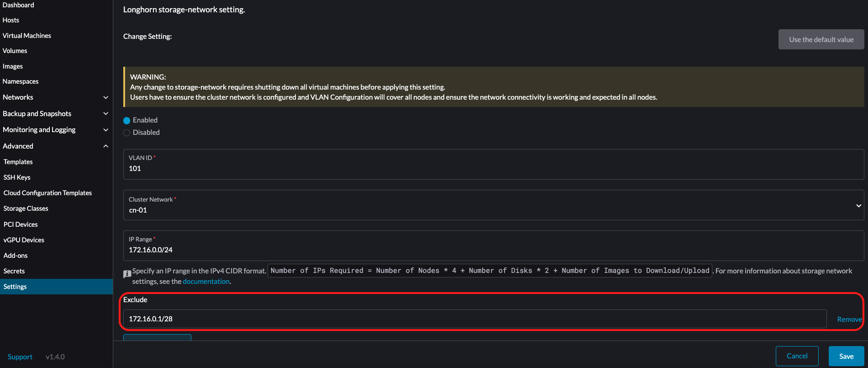
Task: Open the Cluster Network dropdown
Action: 493,206
